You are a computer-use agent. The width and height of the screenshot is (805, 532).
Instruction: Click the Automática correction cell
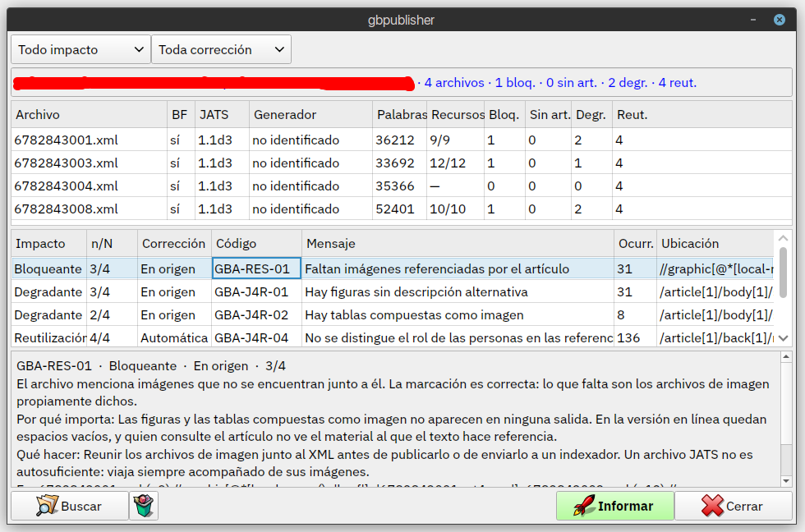click(174, 337)
